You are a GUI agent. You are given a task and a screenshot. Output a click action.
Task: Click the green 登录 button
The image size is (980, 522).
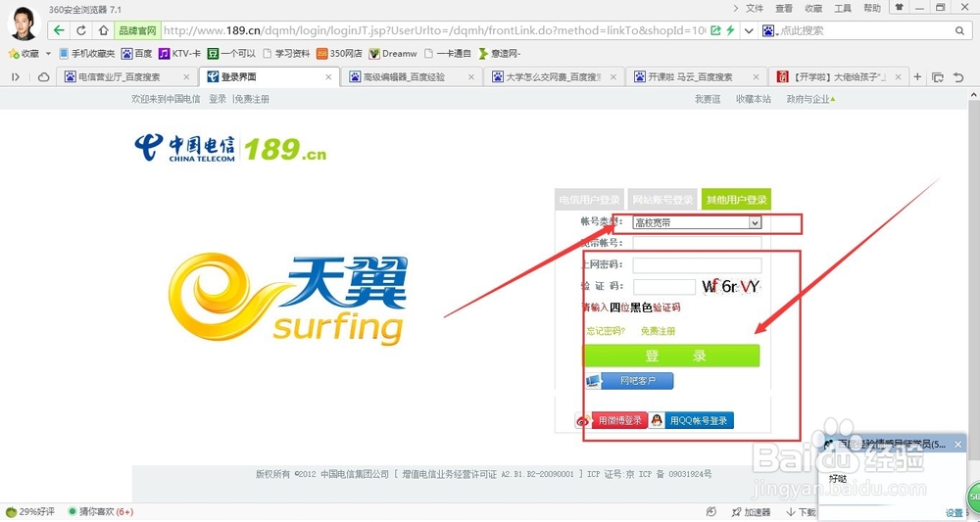[672, 356]
